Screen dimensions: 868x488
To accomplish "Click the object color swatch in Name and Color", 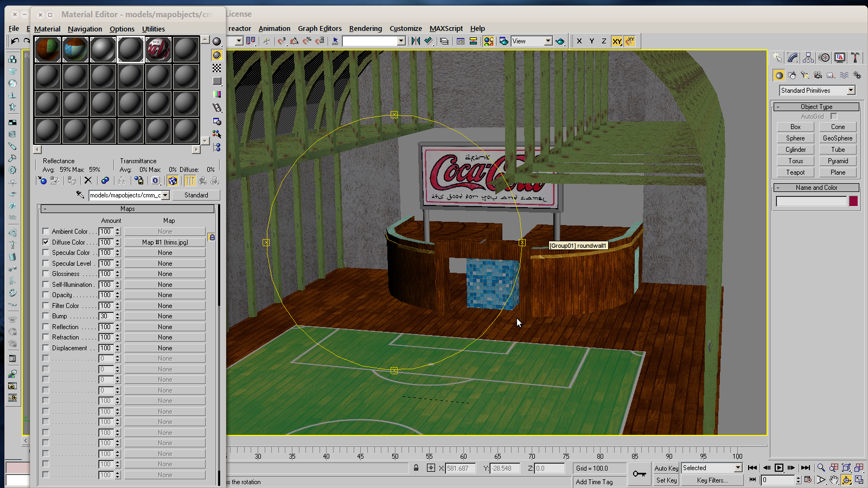I will tap(853, 201).
